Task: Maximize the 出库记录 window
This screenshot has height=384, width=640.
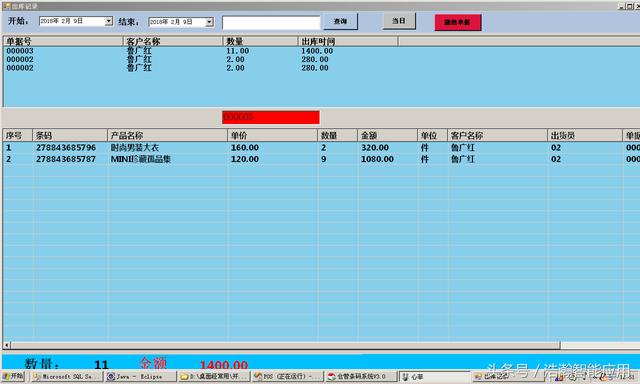Action: click(x=629, y=6)
